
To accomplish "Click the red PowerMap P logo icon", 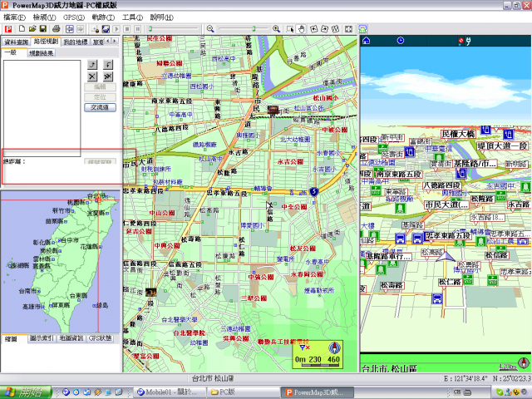I will pos(7,29).
